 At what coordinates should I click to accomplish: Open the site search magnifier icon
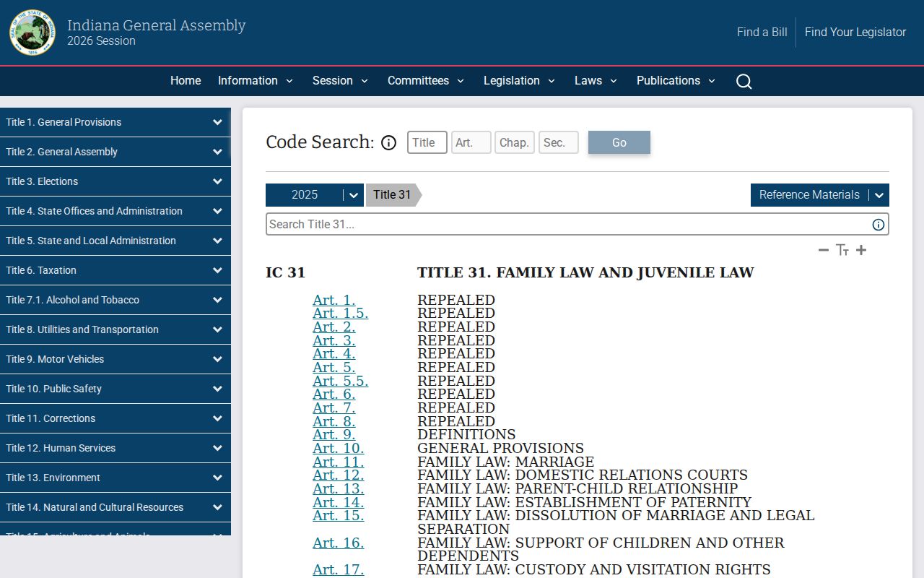pyautogui.click(x=744, y=82)
